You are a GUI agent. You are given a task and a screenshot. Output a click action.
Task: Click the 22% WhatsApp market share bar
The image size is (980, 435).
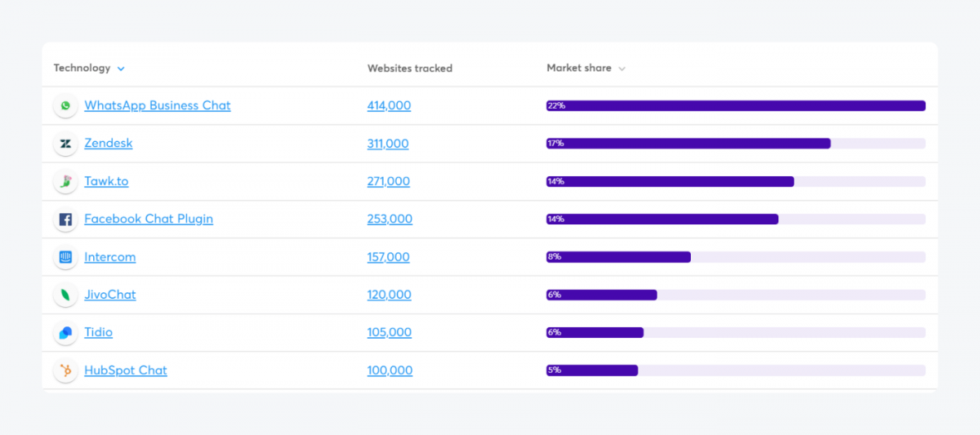tap(736, 105)
